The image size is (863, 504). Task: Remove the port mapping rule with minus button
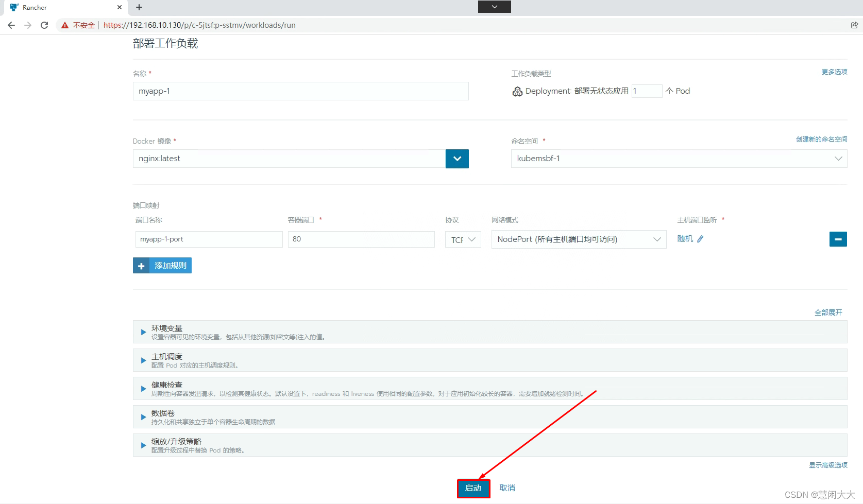[838, 239]
